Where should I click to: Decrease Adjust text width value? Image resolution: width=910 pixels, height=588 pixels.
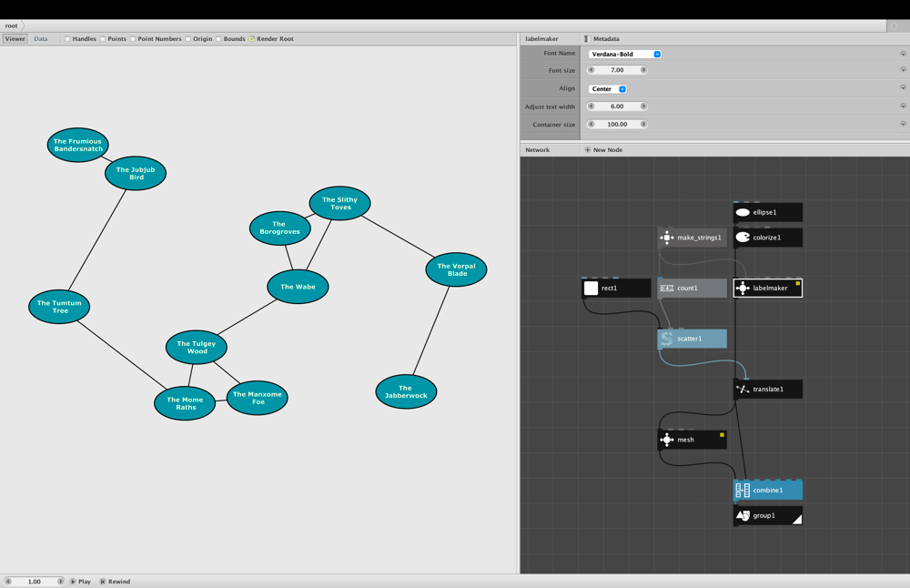[591, 106]
